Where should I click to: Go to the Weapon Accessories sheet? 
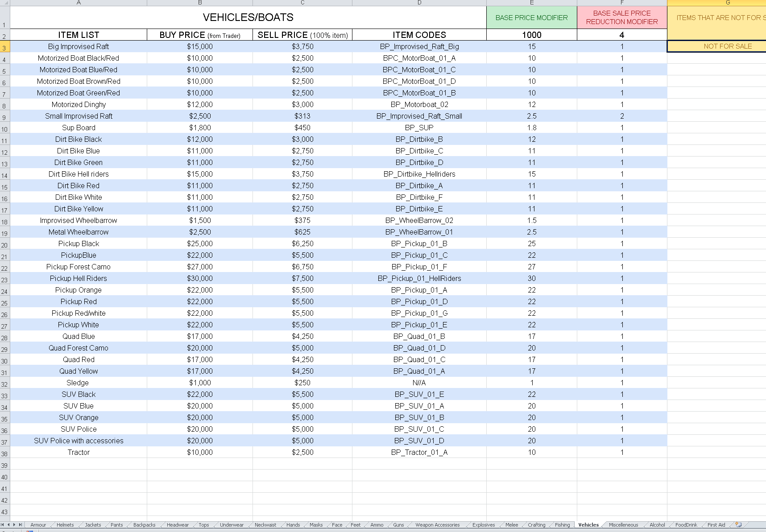pos(437,525)
